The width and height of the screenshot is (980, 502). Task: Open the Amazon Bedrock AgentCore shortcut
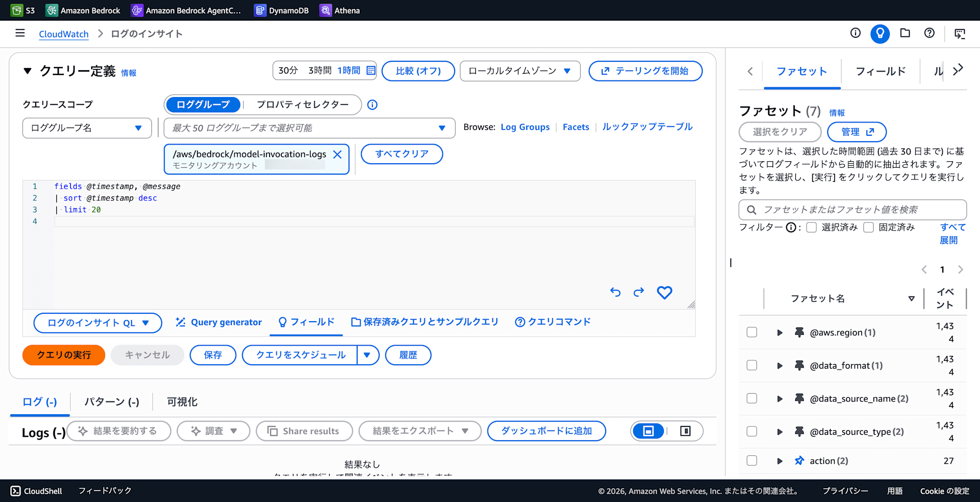186,10
